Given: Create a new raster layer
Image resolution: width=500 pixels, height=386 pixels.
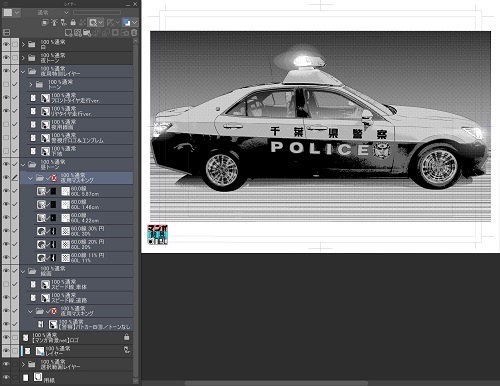Looking at the screenshot, I should click(x=68, y=32).
